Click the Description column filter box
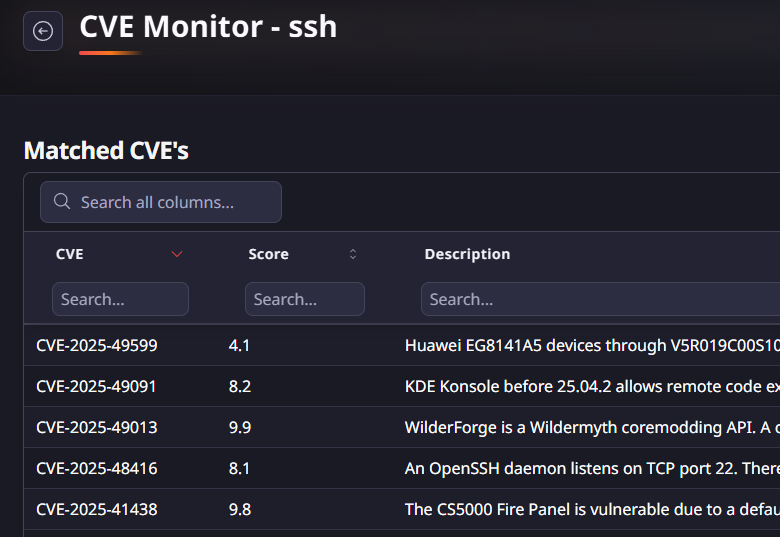The width and height of the screenshot is (780, 537). [600, 299]
